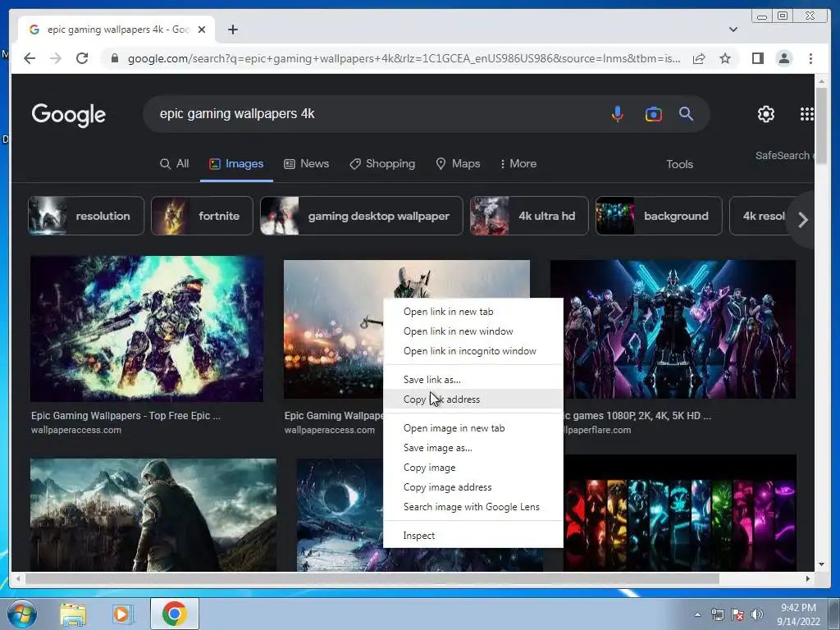Viewport: 840px width, 630px height.
Task: Choose Search image with Google Lens
Action: 473,507
